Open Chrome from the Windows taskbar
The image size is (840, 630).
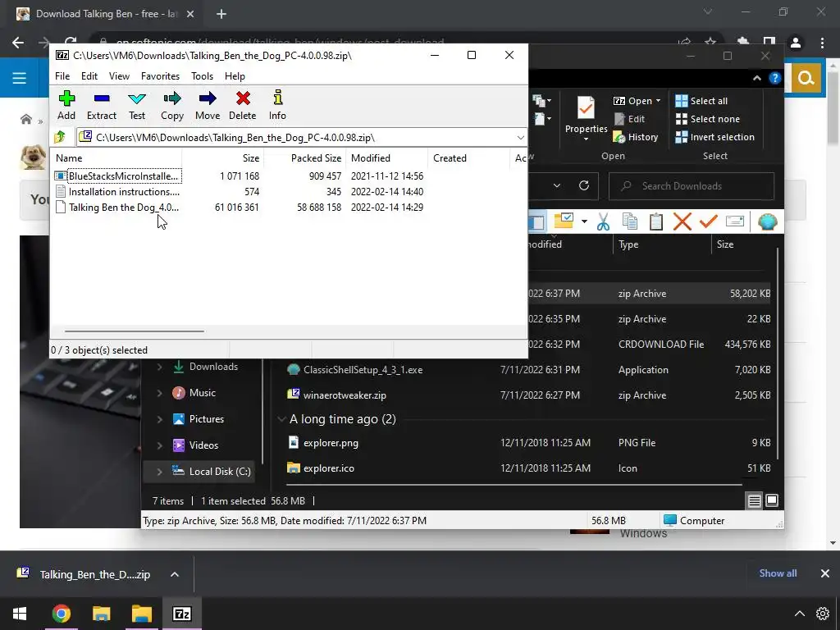pyautogui.click(x=61, y=614)
